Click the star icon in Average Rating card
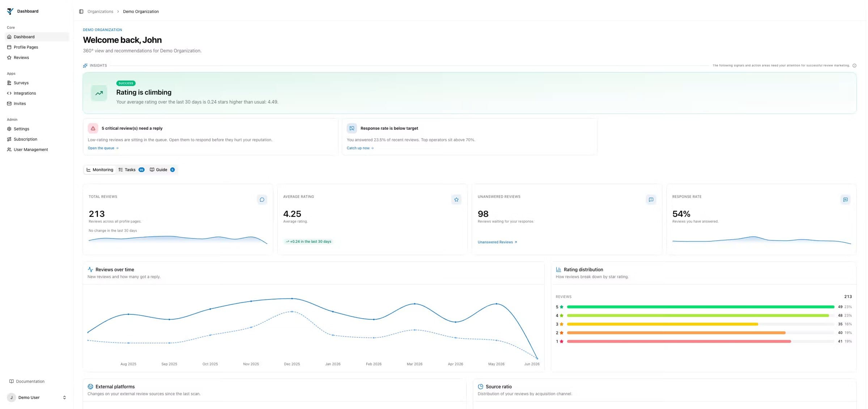 [456, 200]
